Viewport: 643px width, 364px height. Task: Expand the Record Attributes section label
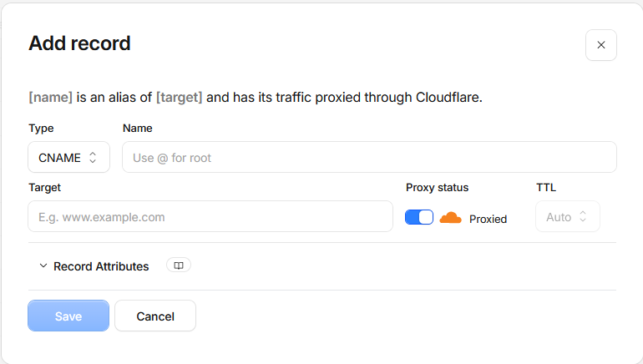[x=101, y=266]
